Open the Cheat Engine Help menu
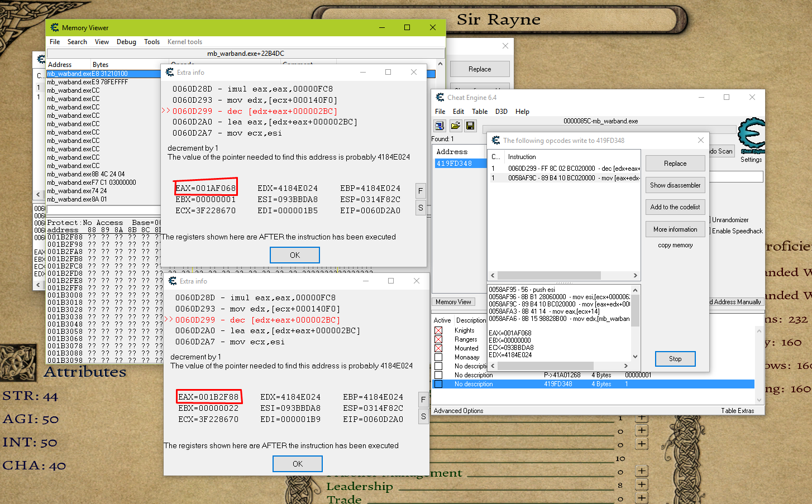This screenshot has height=504, width=812. pyautogui.click(x=522, y=112)
